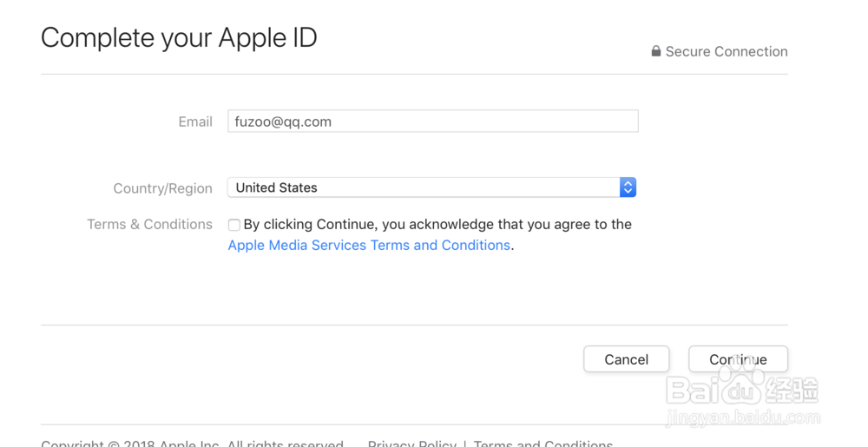Screen dimensions: 868x447
Task: Click the 'Secure Connection' text
Action: [727, 51]
